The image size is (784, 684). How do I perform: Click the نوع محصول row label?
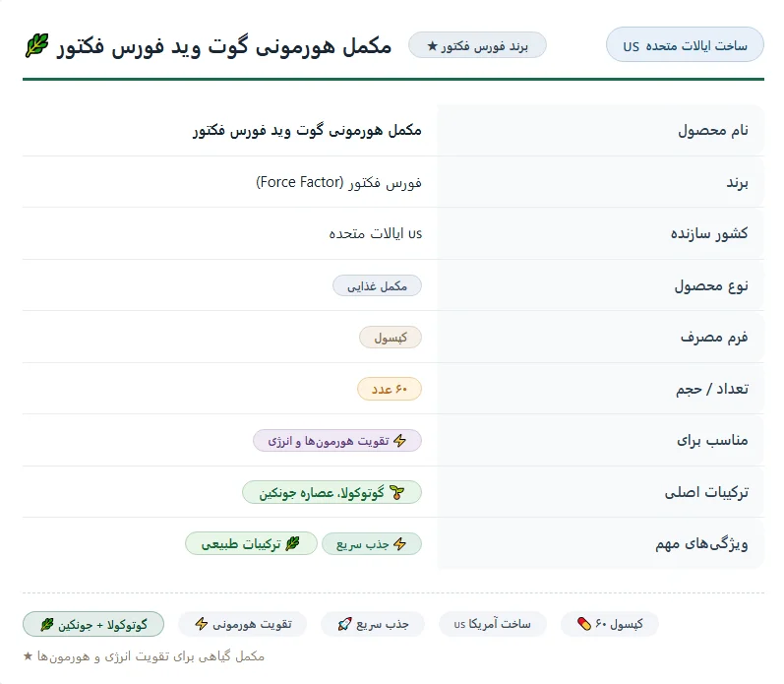pyautogui.click(x=711, y=285)
